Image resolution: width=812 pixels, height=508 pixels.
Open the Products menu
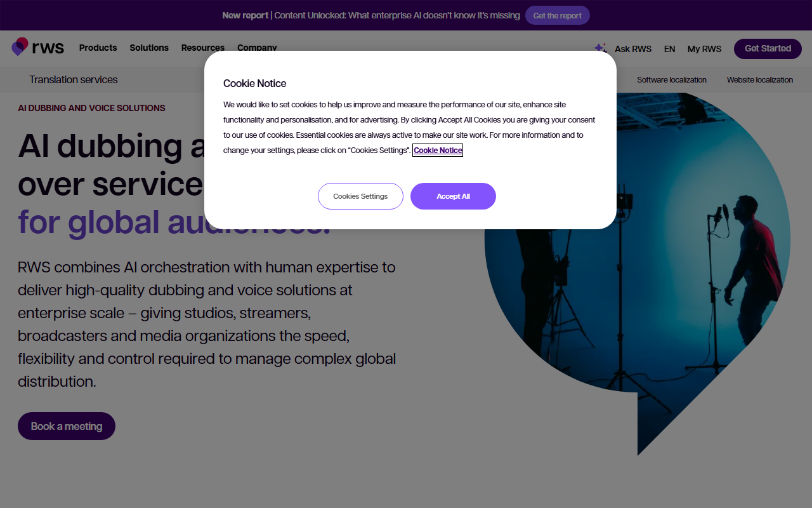tap(98, 48)
